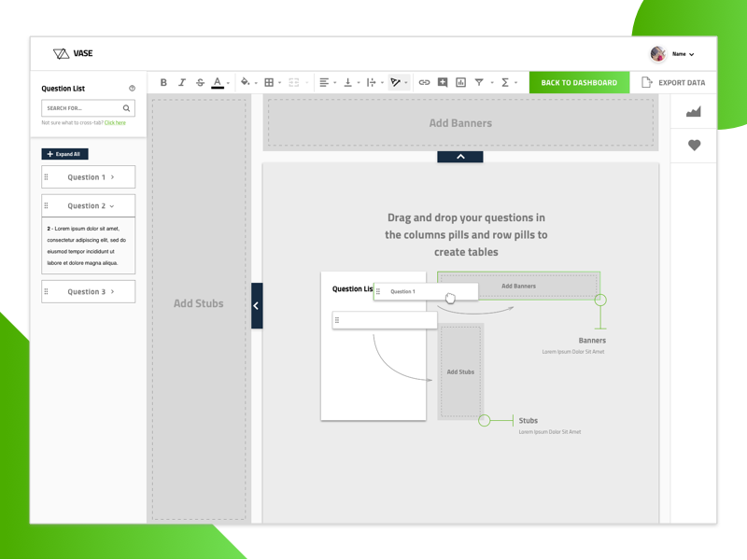This screenshot has height=560, width=747.
Task: Click the 'Question List' heading text
Action: (x=63, y=88)
